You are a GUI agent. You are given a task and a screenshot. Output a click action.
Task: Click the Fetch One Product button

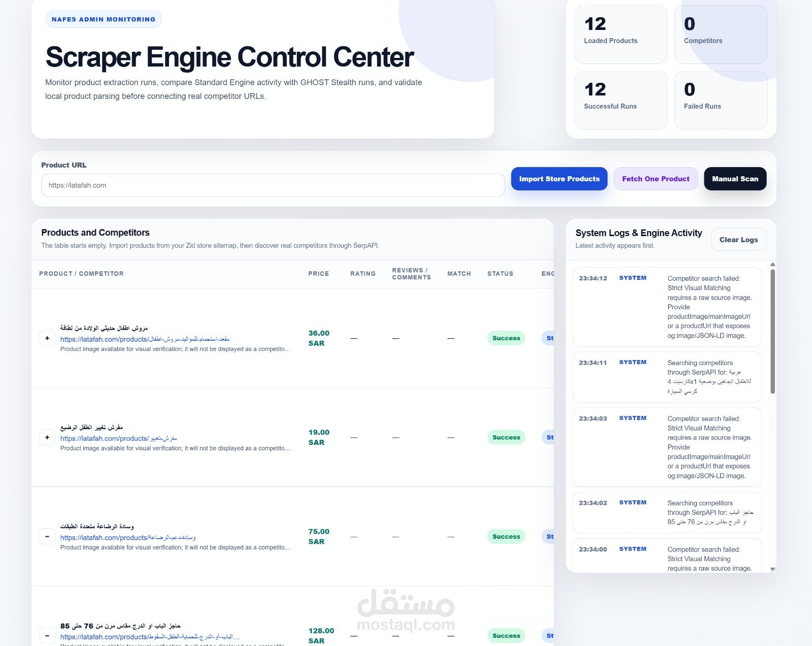pos(656,179)
